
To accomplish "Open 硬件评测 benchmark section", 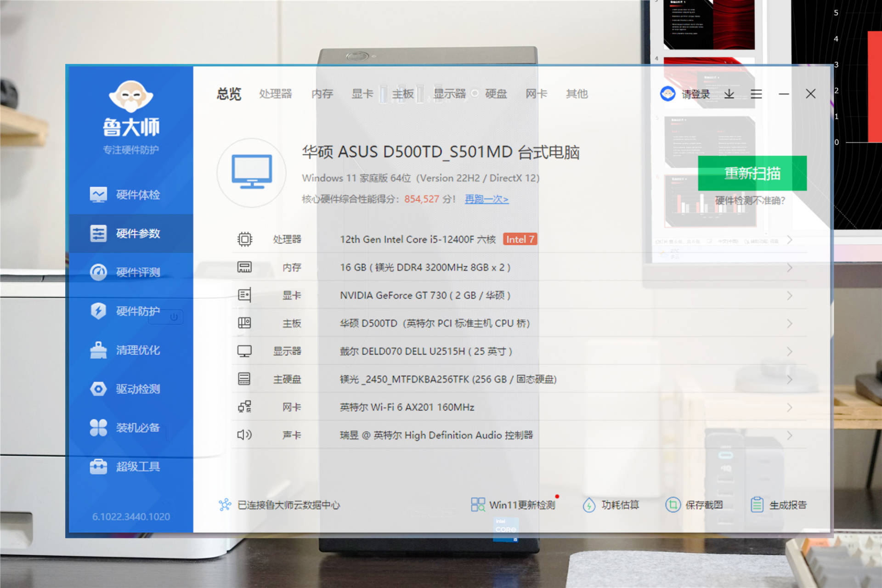I will click(131, 272).
